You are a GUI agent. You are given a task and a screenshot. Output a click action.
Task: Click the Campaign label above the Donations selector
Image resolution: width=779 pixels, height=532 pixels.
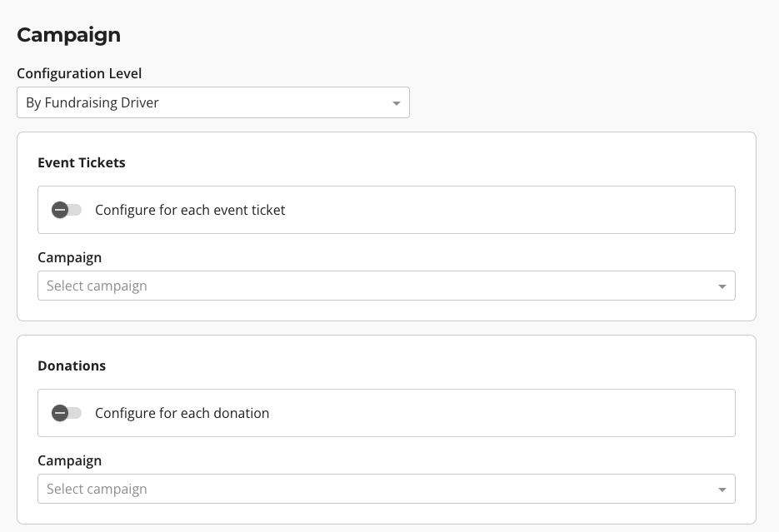coord(69,460)
